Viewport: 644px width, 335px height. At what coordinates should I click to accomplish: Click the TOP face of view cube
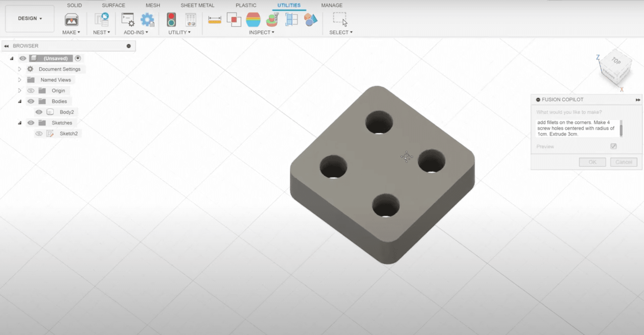click(x=616, y=61)
